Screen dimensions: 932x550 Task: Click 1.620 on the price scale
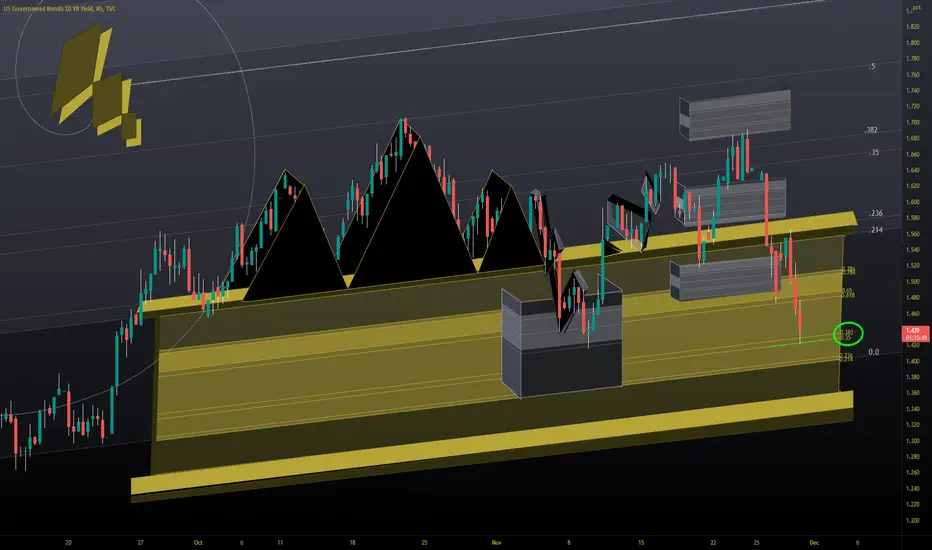tap(912, 186)
